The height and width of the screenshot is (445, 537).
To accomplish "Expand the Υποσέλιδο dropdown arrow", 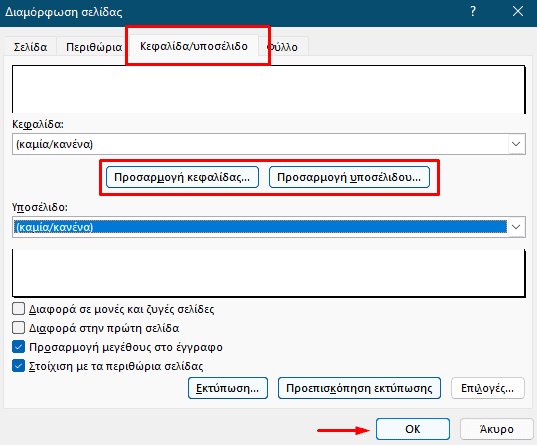I will pyautogui.click(x=516, y=227).
